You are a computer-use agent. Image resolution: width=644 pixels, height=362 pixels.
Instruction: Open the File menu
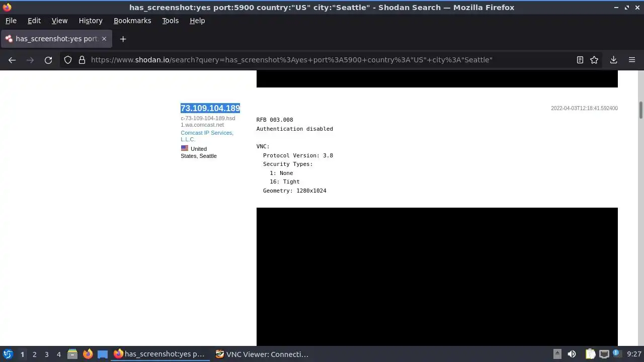click(x=11, y=21)
